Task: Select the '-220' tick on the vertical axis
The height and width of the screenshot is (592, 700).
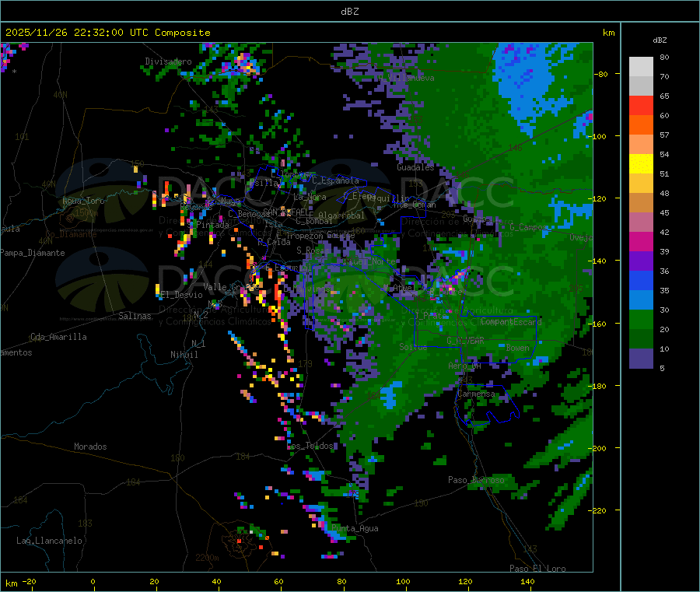Action: coord(599,511)
